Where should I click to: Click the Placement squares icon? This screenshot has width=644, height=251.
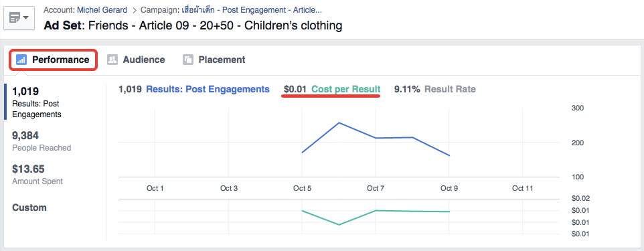tap(187, 60)
